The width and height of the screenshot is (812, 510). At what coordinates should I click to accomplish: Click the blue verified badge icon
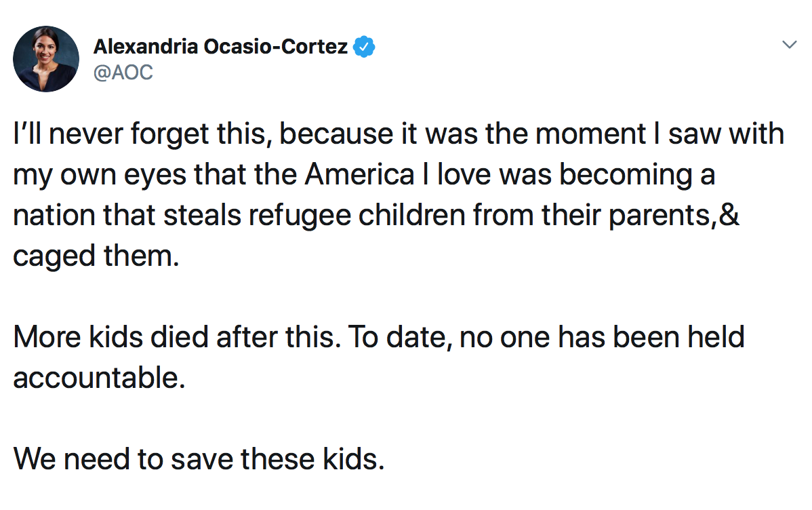pyautogui.click(x=363, y=47)
